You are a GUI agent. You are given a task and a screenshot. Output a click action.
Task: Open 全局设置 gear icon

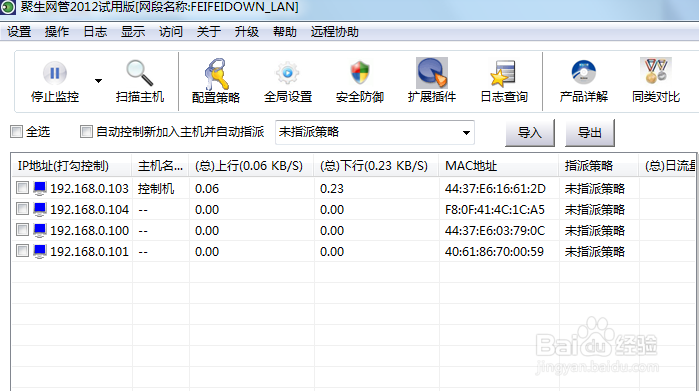tap(288, 73)
